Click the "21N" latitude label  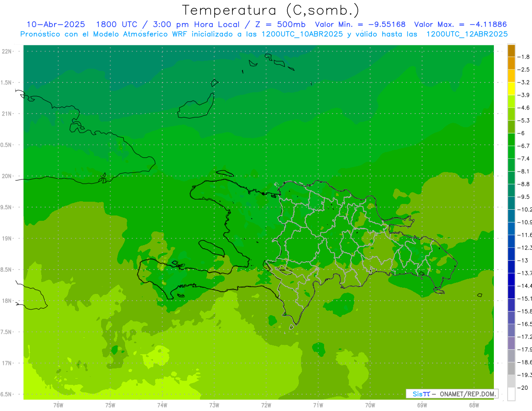(7, 114)
